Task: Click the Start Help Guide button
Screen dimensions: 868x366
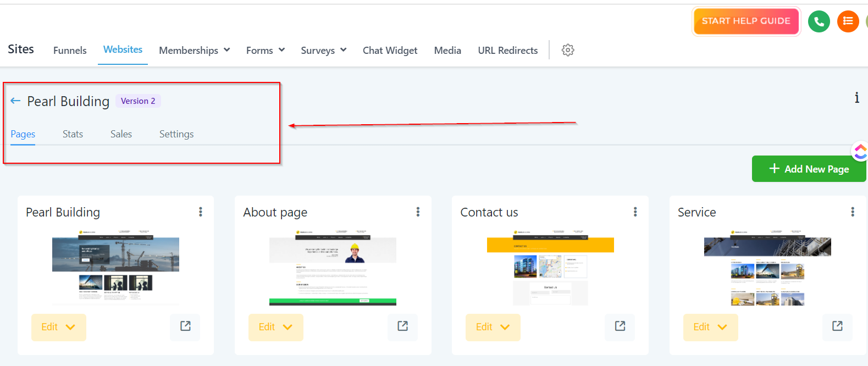Action: (745, 21)
